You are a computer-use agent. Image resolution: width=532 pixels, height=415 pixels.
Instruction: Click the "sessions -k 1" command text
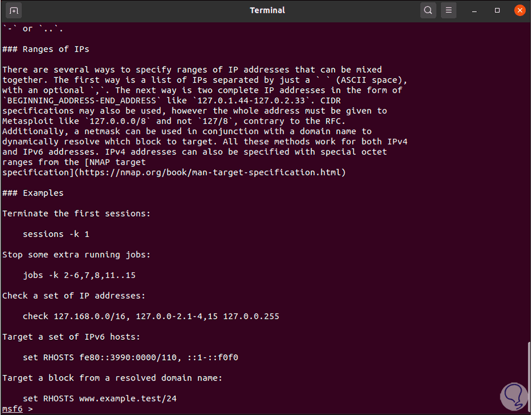coord(56,234)
